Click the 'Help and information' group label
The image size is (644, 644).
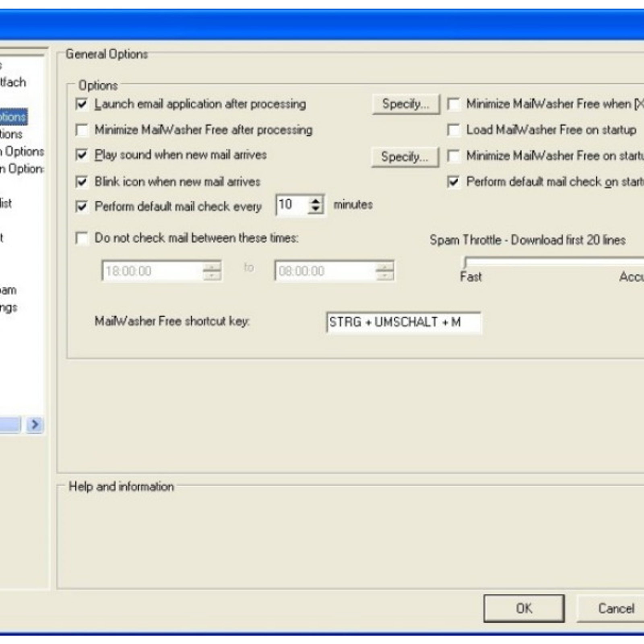click(121, 487)
